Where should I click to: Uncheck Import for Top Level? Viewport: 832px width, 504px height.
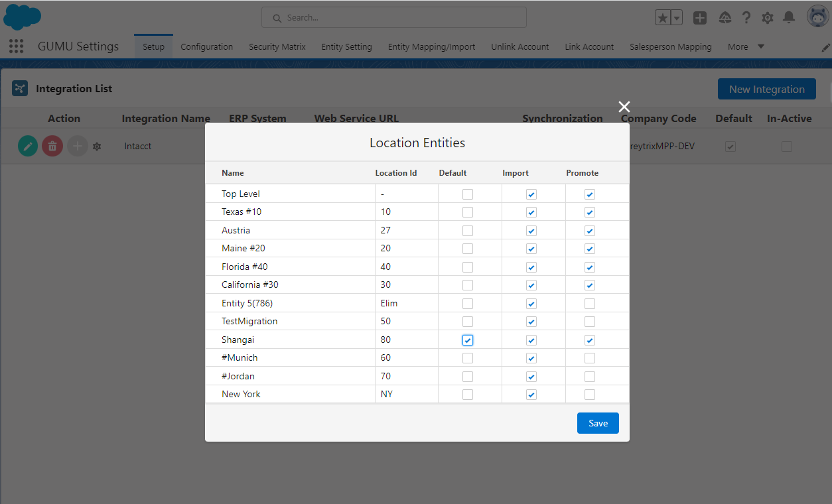[x=531, y=194]
